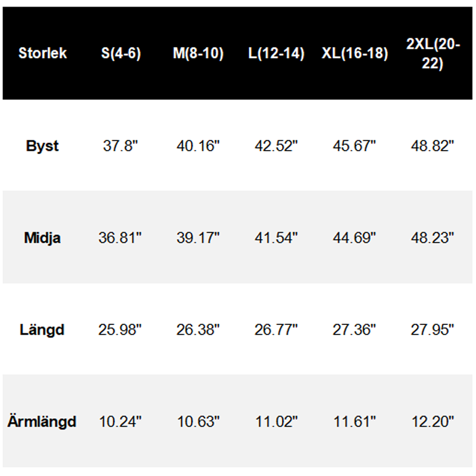Viewport: 476px width, 476px height.
Task: Click the Midja row label
Action: click(x=42, y=238)
